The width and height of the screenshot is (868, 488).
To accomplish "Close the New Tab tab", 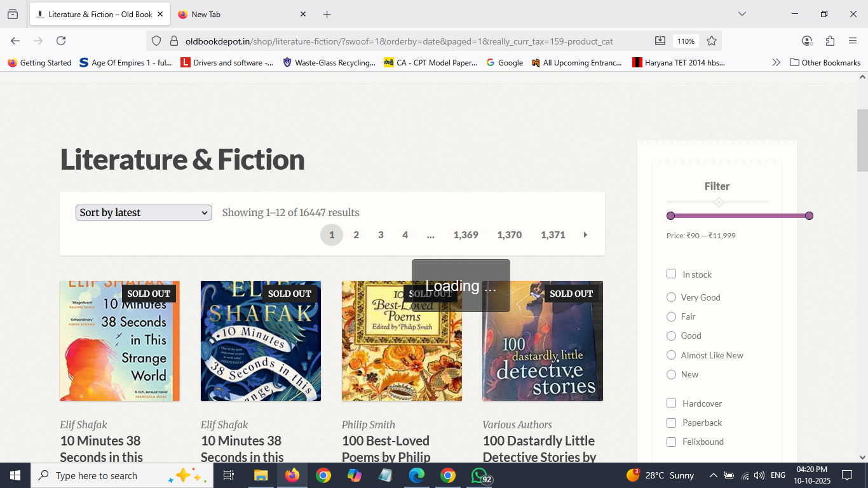I will (303, 14).
